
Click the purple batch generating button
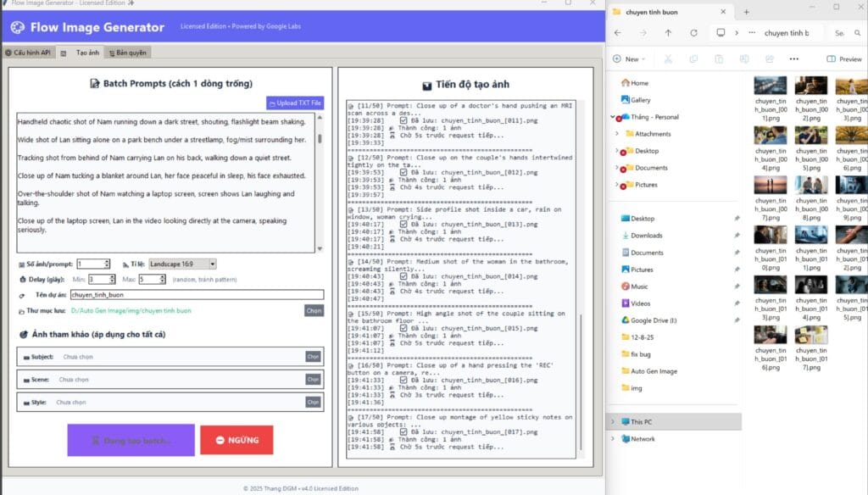[x=131, y=440]
